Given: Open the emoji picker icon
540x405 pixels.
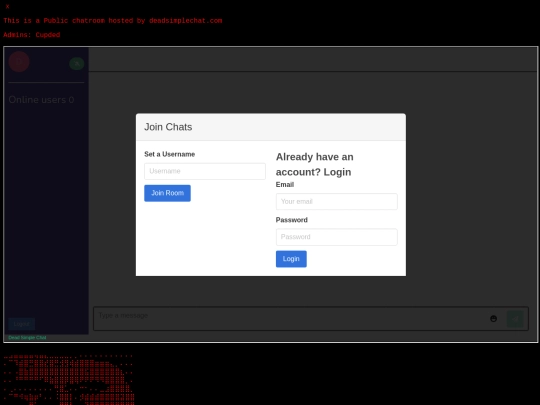Looking at the screenshot, I should click(x=494, y=319).
